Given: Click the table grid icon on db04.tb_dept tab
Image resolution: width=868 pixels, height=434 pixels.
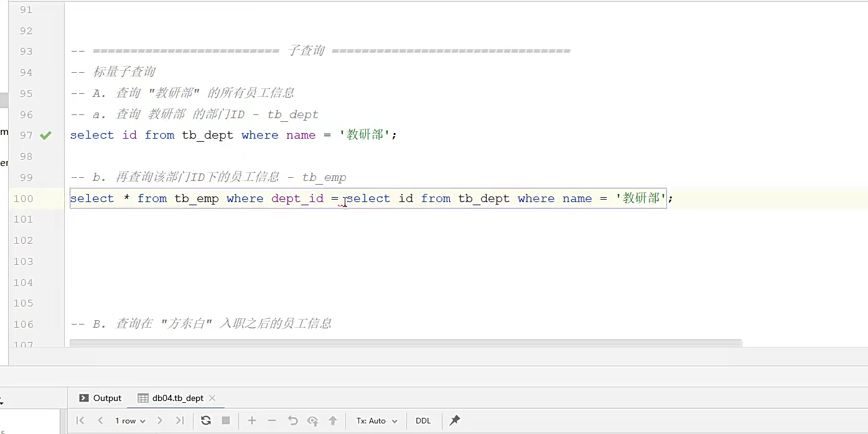Looking at the screenshot, I should click(144, 398).
